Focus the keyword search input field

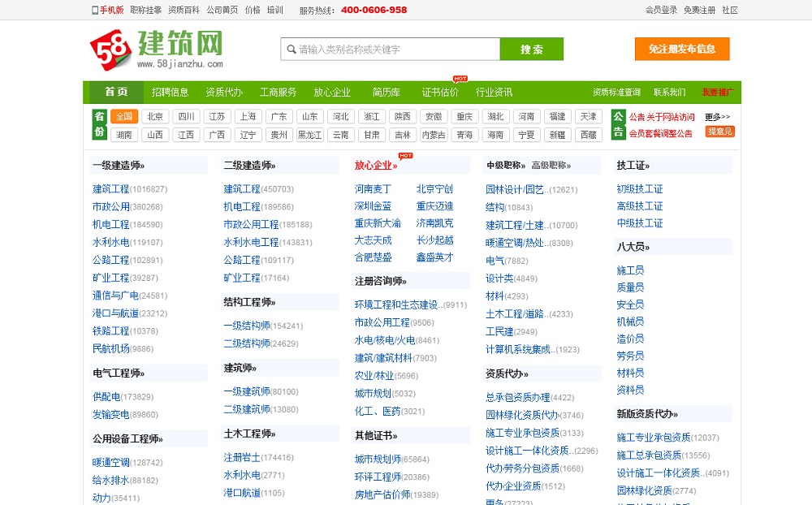tap(391, 50)
